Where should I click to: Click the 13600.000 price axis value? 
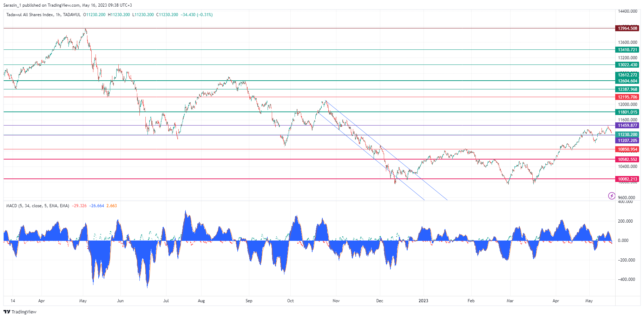tap(627, 42)
